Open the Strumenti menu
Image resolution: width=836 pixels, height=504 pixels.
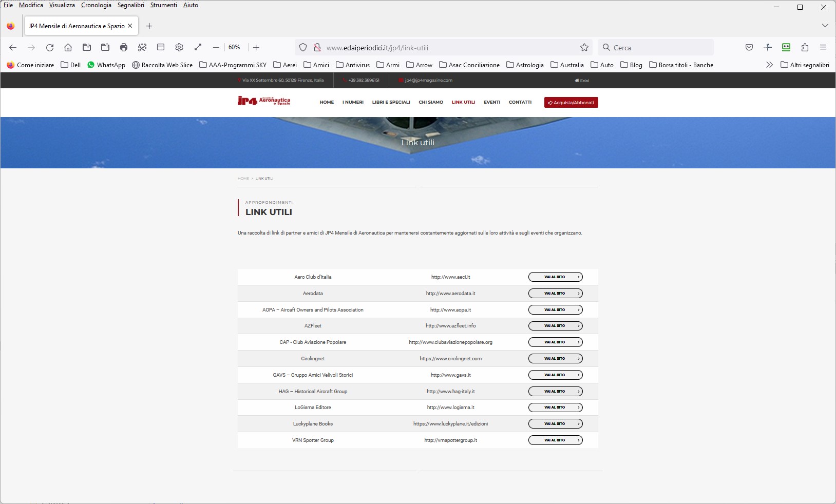tap(164, 5)
